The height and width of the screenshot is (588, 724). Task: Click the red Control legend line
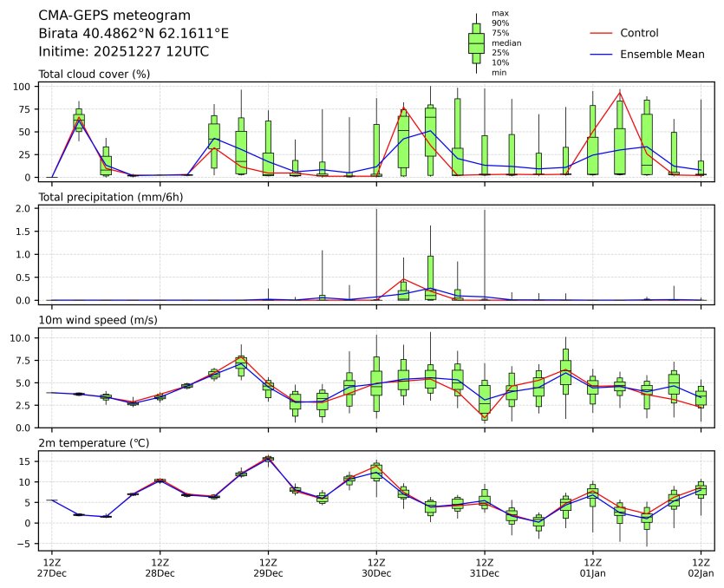coord(601,33)
